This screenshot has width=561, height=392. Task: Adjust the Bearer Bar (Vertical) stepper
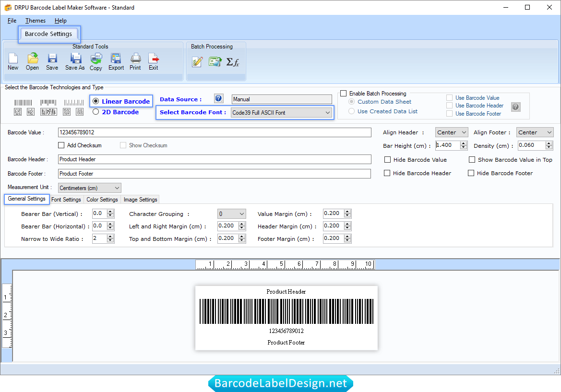[x=110, y=214]
